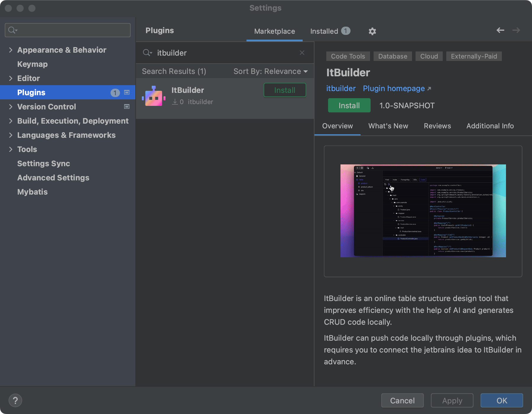Select Mybatis in the settings tree
The width and height of the screenshot is (532, 414).
(33, 192)
